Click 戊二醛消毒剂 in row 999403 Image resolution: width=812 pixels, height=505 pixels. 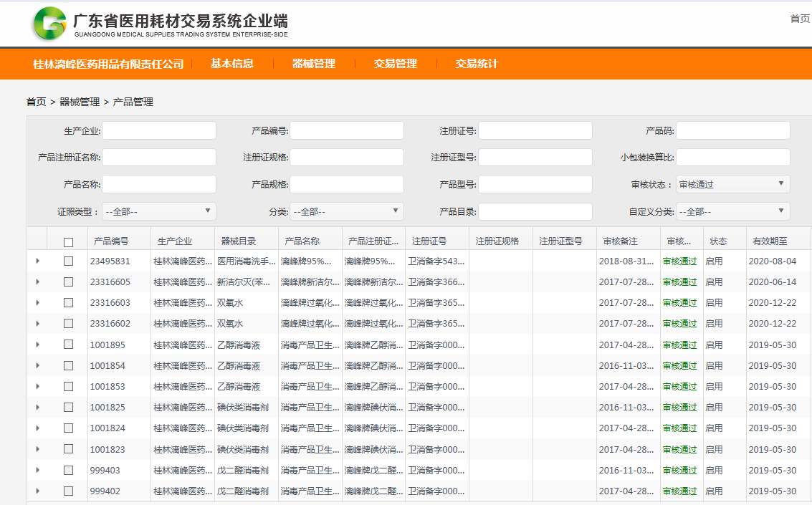coord(243,471)
